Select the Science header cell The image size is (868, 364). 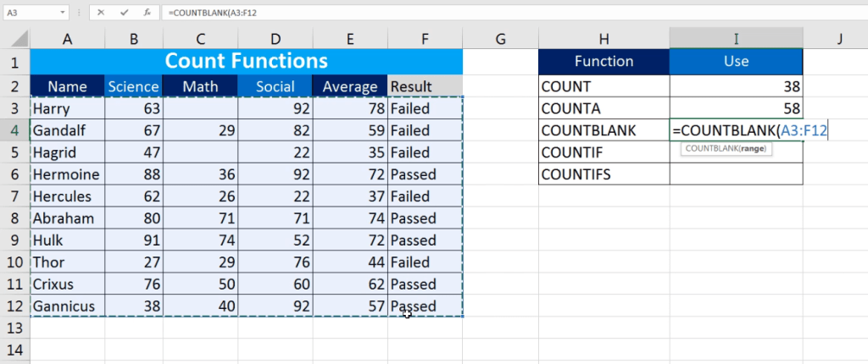point(134,86)
